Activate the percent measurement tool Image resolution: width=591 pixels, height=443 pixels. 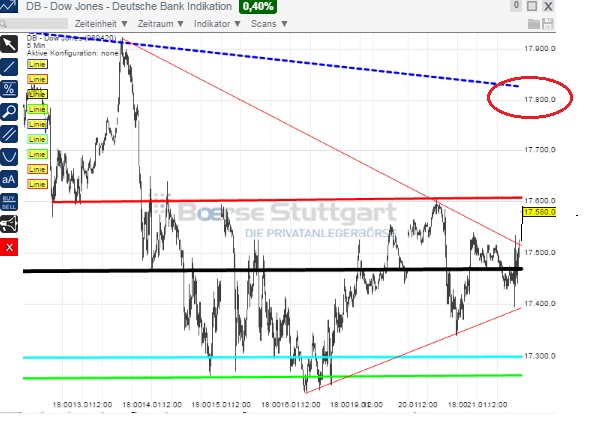(9, 89)
